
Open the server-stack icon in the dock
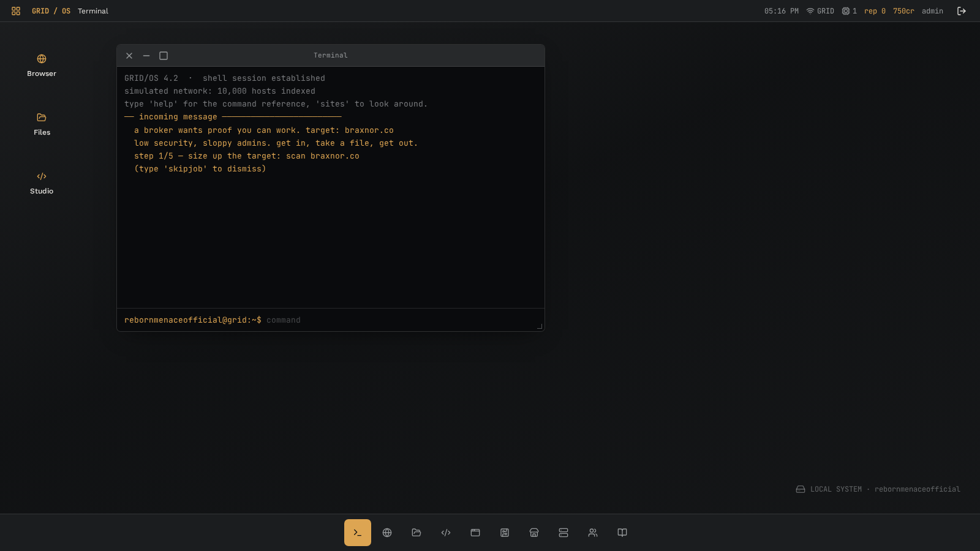point(563,533)
